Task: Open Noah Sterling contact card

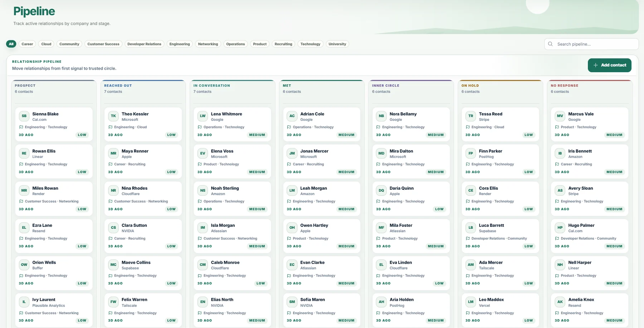Action: pyautogui.click(x=233, y=199)
